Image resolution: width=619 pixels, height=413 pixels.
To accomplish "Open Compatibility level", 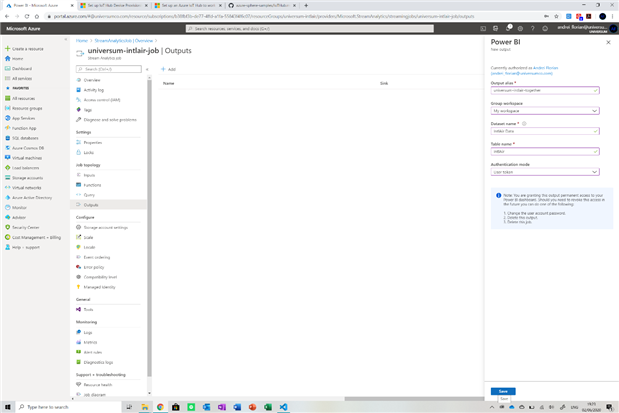I will 100,277.
